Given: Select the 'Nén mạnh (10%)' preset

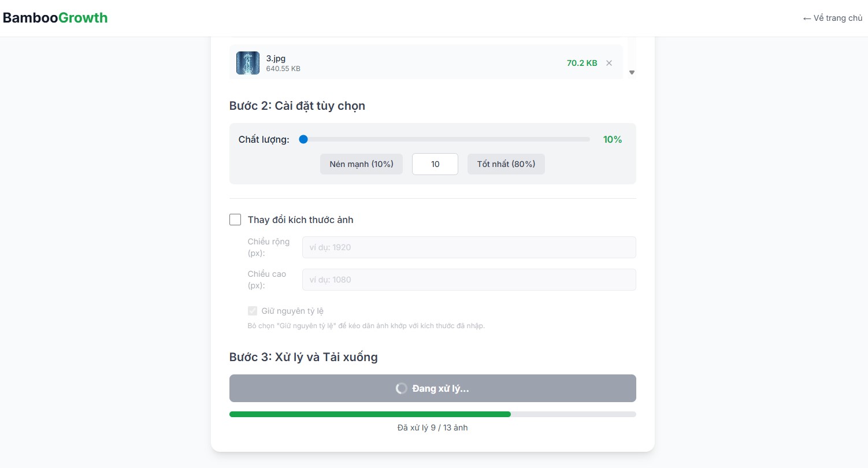Looking at the screenshot, I should [362, 164].
